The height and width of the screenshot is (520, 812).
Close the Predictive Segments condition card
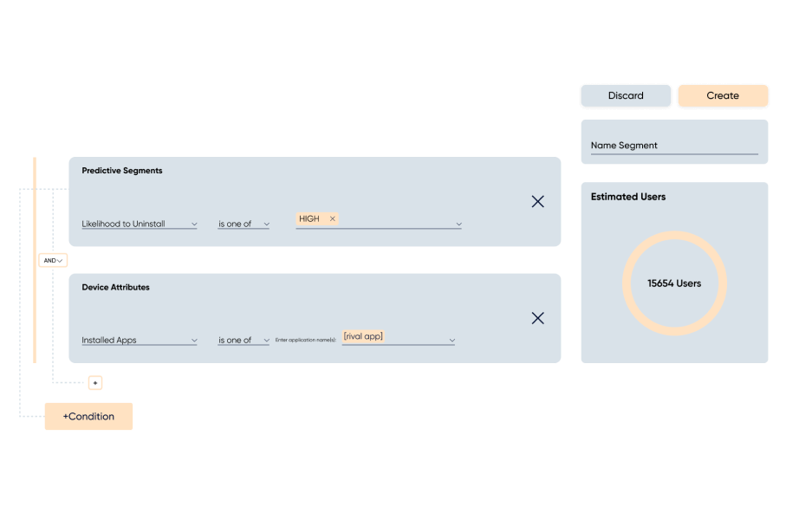[x=537, y=201]
